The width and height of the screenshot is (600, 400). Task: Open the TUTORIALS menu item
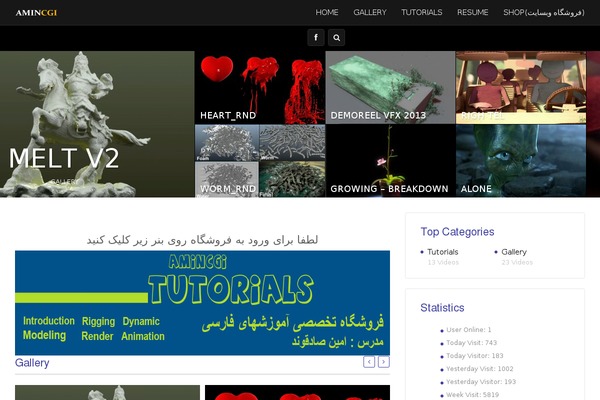coord(422,12)
